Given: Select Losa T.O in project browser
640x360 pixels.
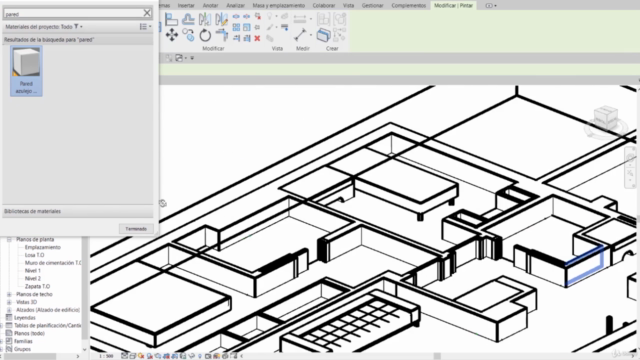Looking at the screenshot, I should 34,255.
